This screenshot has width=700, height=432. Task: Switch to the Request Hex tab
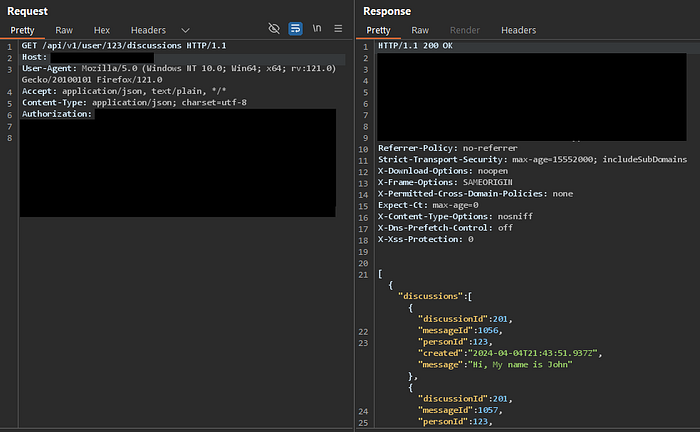[102, 30]
